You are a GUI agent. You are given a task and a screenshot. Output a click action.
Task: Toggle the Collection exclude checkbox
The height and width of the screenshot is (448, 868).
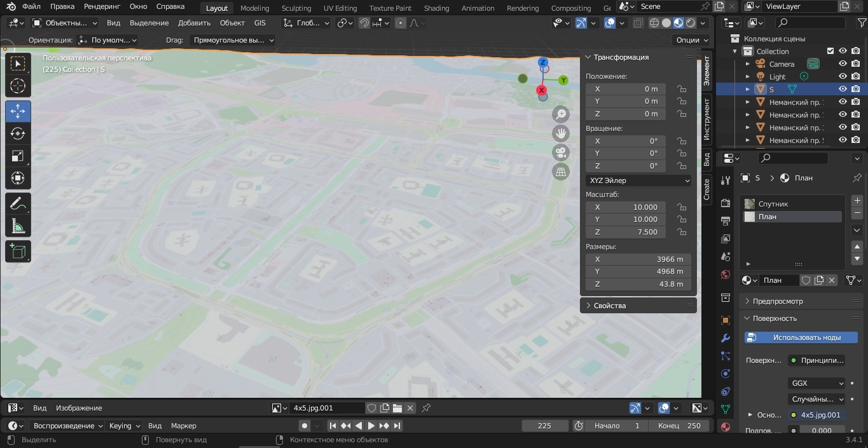coord(830,51)
